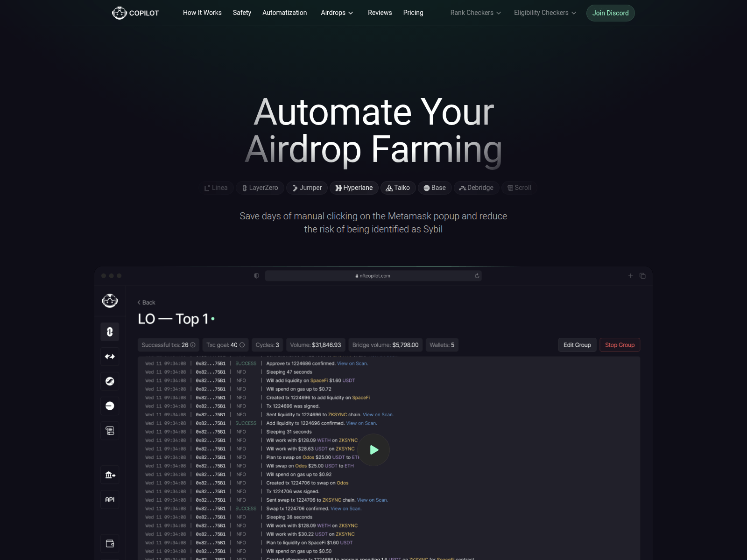The height and width of the screenshot is (560, 747).
Task: Open the How It Works page
Action: pyautogui.click(x=202, y=13)
